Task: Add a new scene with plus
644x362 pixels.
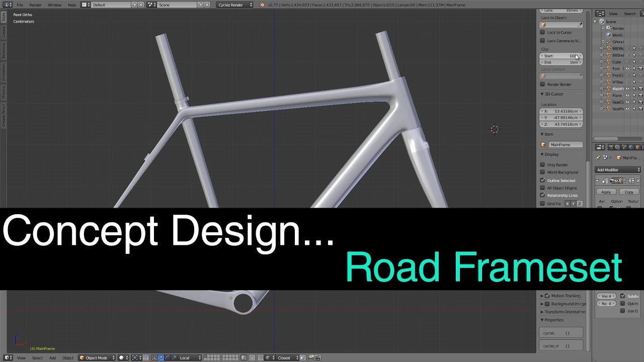Action: [x=201, y=5]
